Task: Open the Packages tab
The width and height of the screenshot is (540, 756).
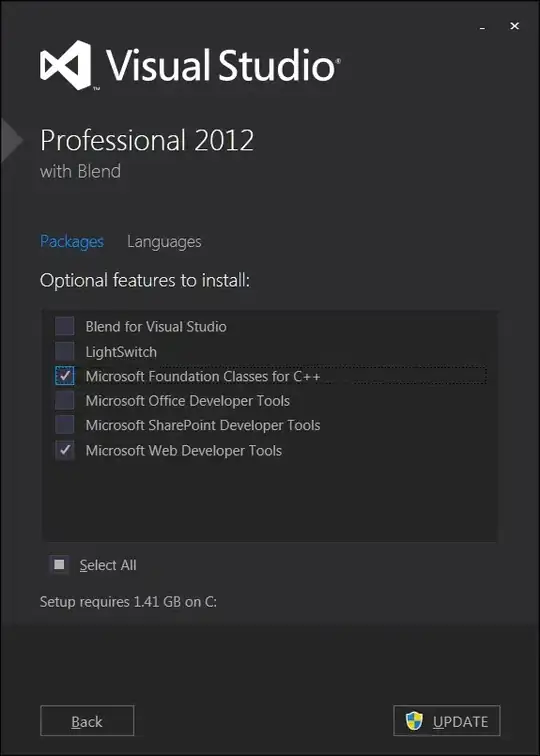Action: [72, 241]
